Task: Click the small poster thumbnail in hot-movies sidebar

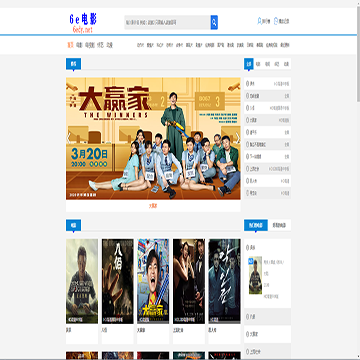Action: coord(255,275)
